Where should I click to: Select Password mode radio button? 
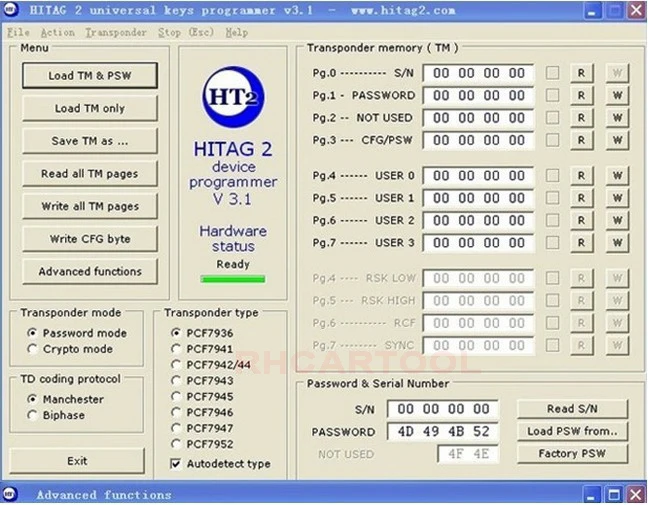tap(33, 333)
